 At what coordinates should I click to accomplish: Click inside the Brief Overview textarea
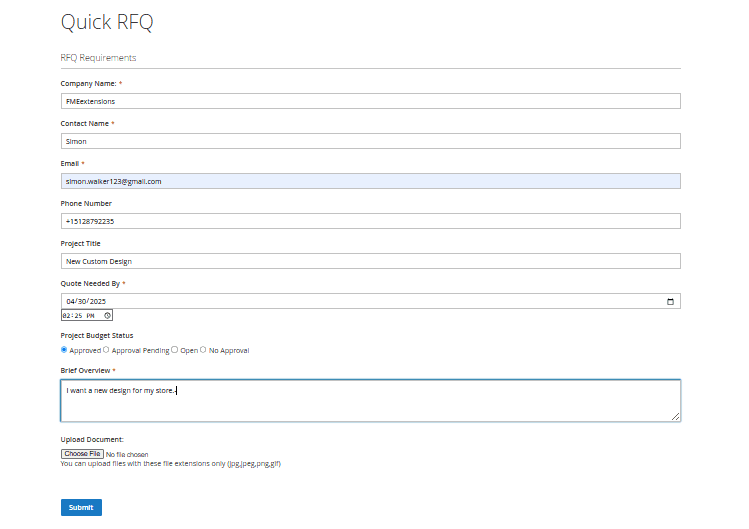371,401
